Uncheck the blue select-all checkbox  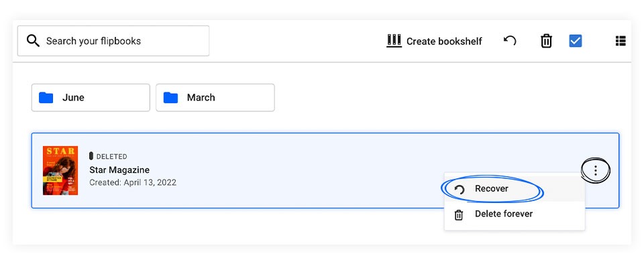coord(575,41)
